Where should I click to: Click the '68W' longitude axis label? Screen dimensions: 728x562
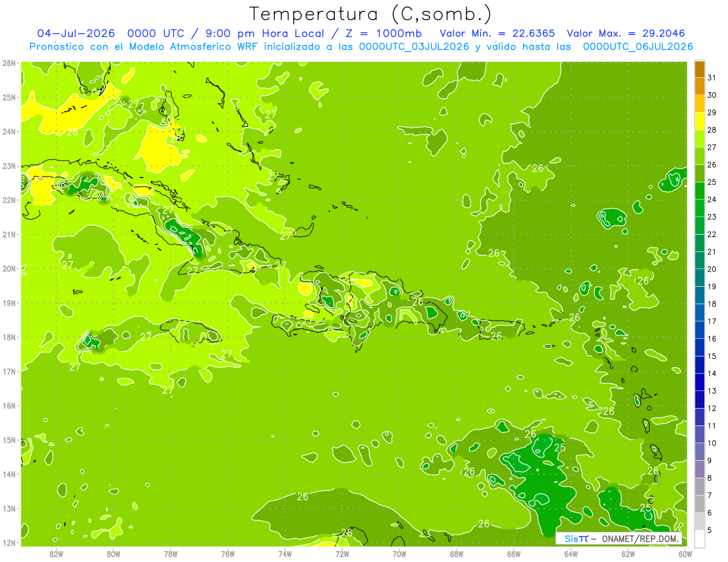click(456, 554)
